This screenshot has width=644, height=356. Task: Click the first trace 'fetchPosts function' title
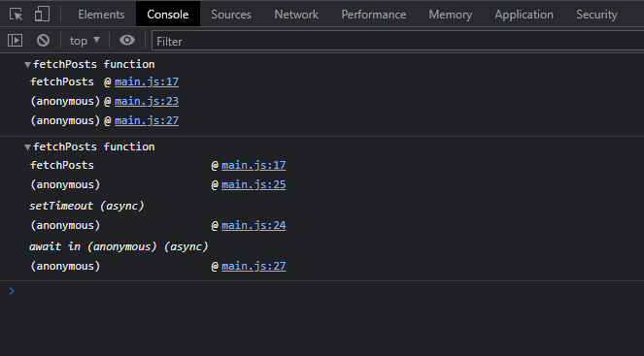[x=94, y=64]
